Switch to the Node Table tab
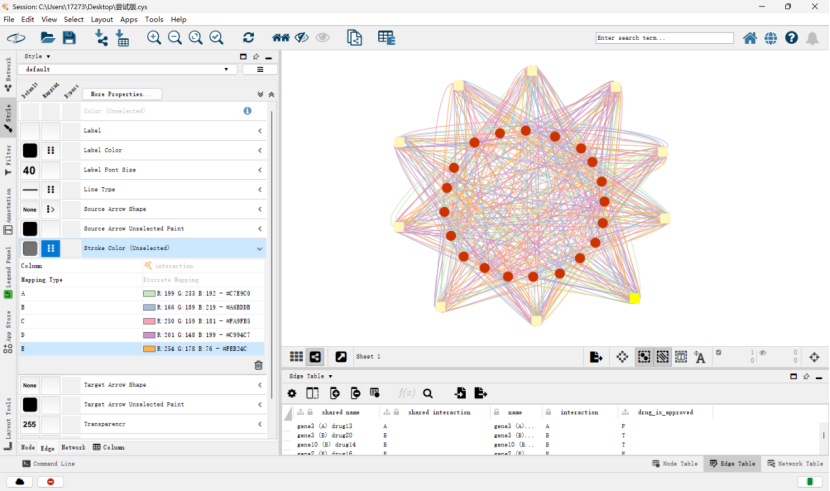Image resolution: width=830 pixels, height=491 pixels. 675,463
